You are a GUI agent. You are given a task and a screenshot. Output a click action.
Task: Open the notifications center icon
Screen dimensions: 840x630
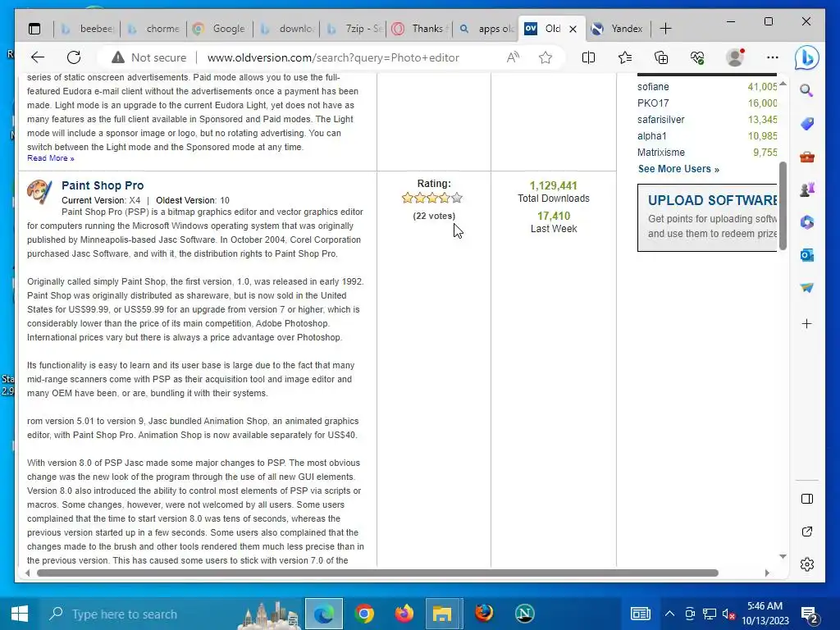tap(809, 615)
